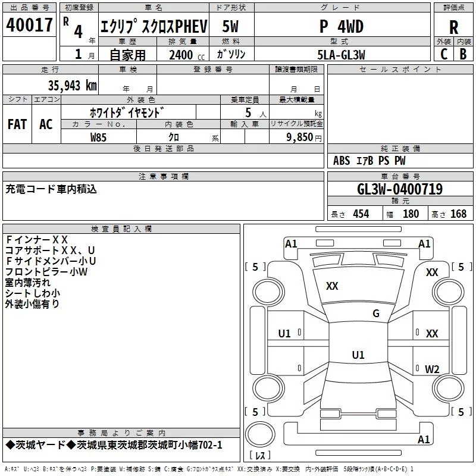Select lot number 40017
The width and height of the screenshot is (476, 476).
(29, 25)
